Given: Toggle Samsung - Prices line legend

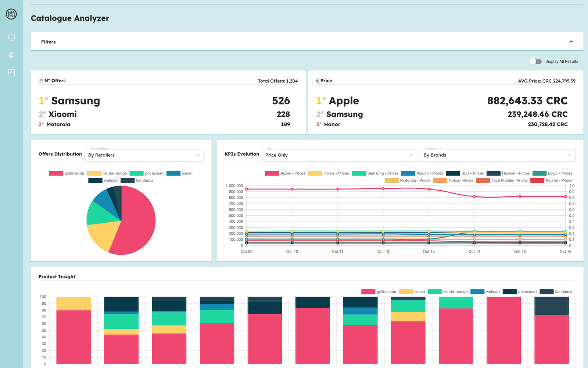Looking at the screenshot, I should [375, 173].
